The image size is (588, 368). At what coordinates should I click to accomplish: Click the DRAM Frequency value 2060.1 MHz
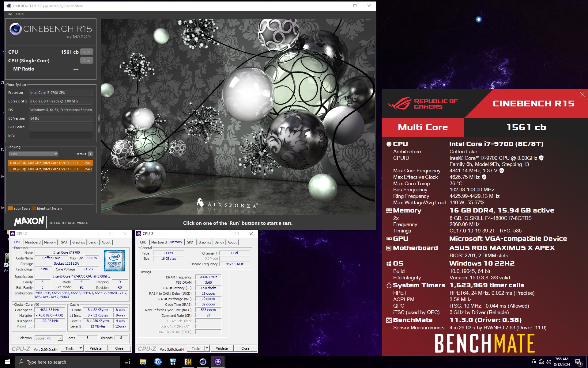pyautogui.click(x=208, y=277)
